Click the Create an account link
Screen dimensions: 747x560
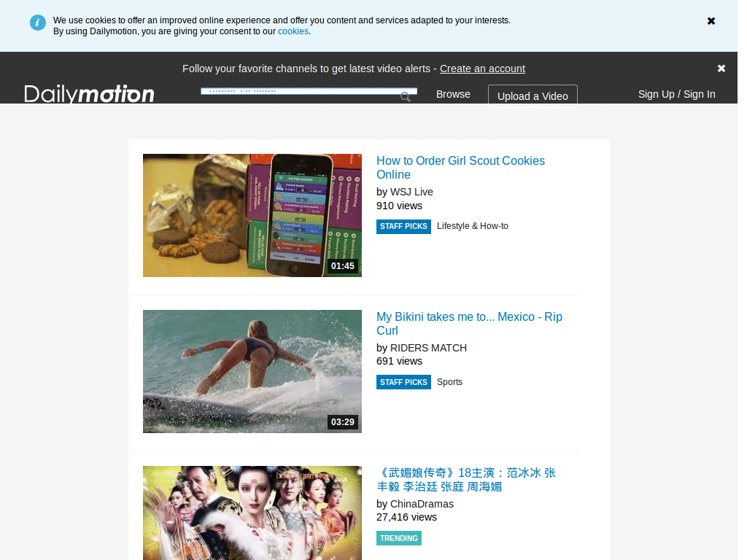[482, 69]
